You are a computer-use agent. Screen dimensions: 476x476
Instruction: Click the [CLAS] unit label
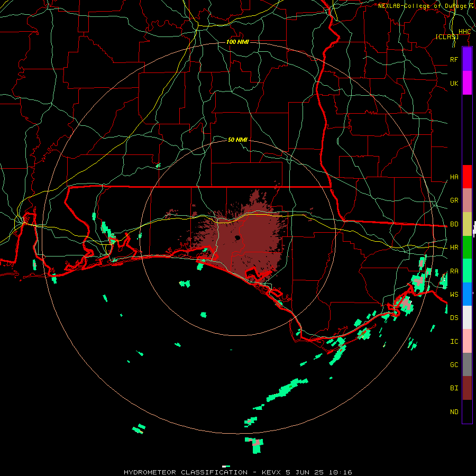[x=447, y=36]
